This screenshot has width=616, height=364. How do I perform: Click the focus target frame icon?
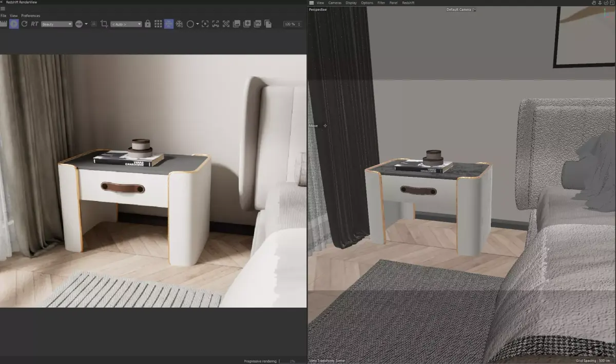(205, 24)
